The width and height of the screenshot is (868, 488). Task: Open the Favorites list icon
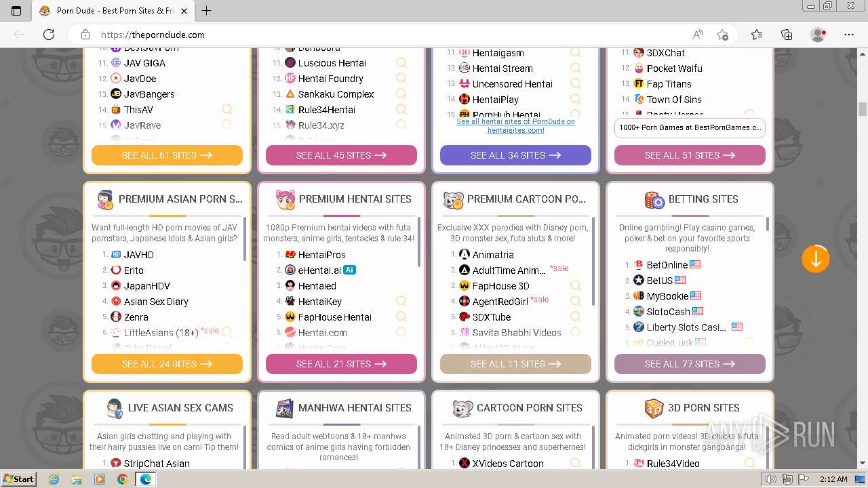click(x=757, y=35)
